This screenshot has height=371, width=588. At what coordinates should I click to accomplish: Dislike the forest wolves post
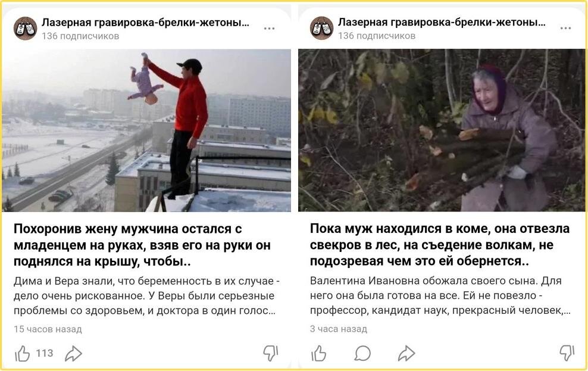point(567,353)
